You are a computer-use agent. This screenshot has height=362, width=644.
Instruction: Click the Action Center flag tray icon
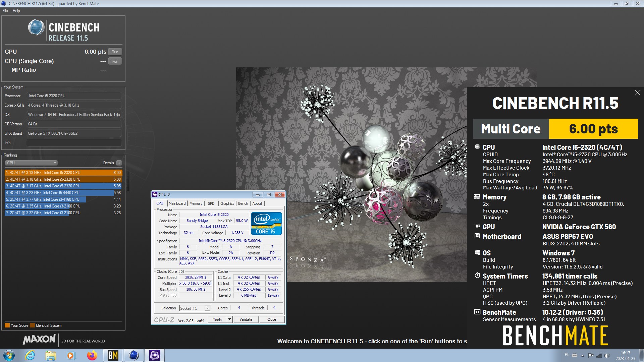pos(591,356)
